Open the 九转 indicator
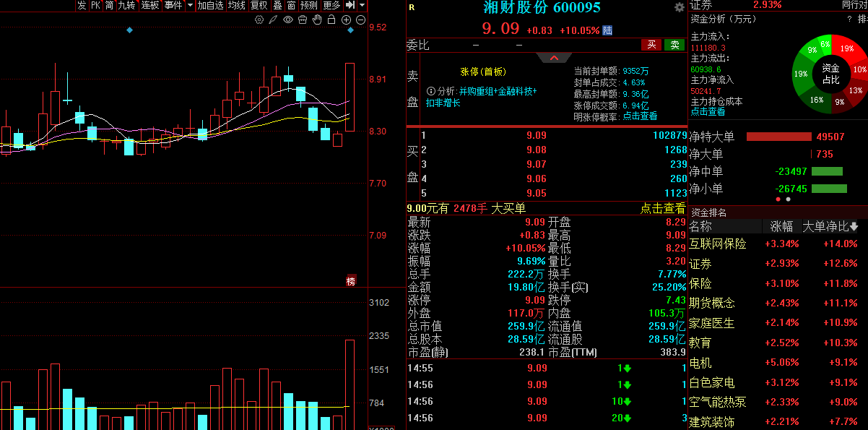This screenshot has height=430, width=868. pos(127,5)
